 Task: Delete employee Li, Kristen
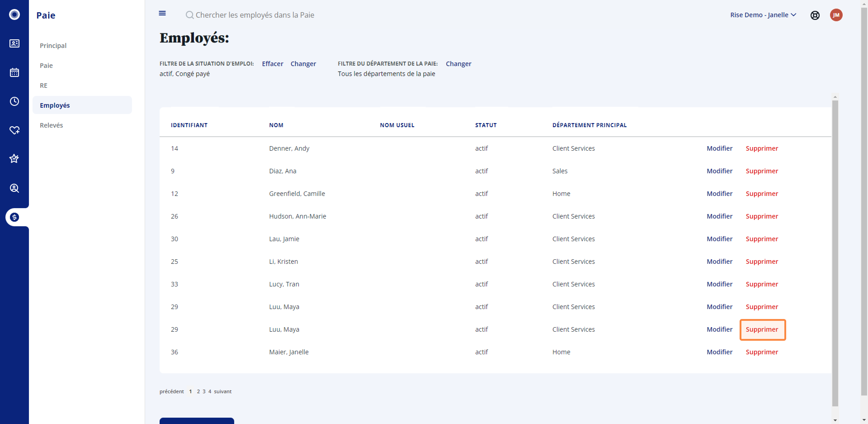(762, 261)
